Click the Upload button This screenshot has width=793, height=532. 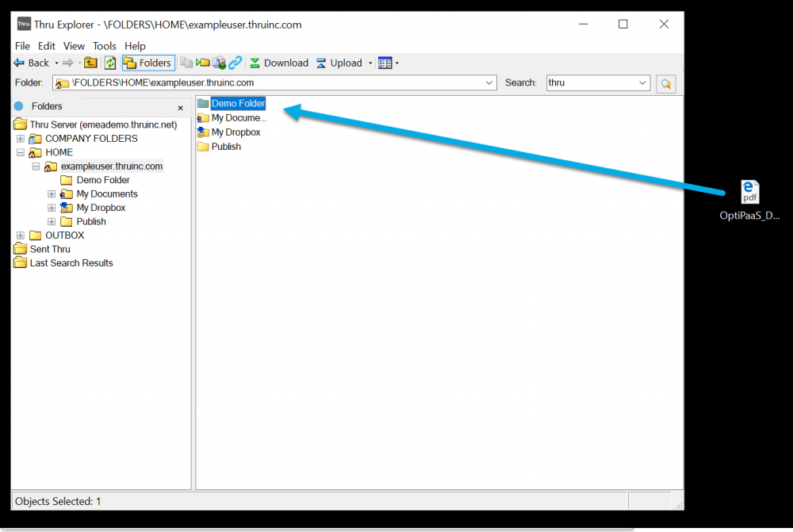(339, 63)
